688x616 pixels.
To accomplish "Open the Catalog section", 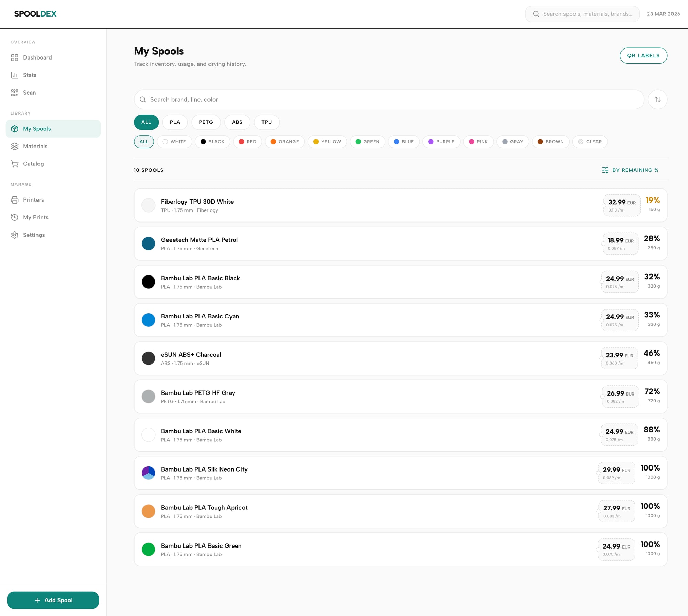I will coord(33,164).
